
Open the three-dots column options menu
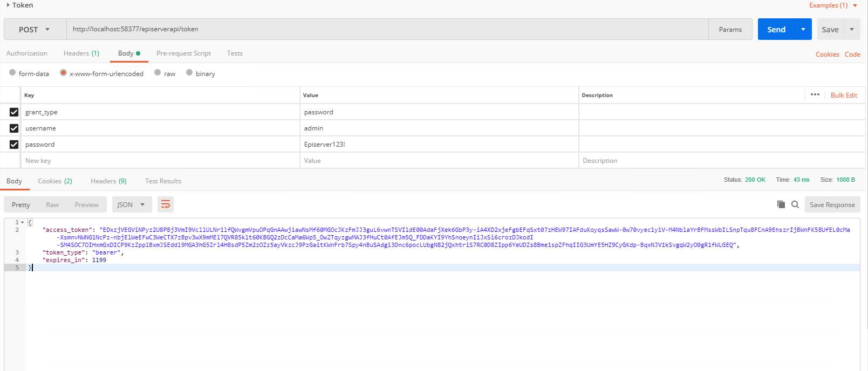point(815,95)
